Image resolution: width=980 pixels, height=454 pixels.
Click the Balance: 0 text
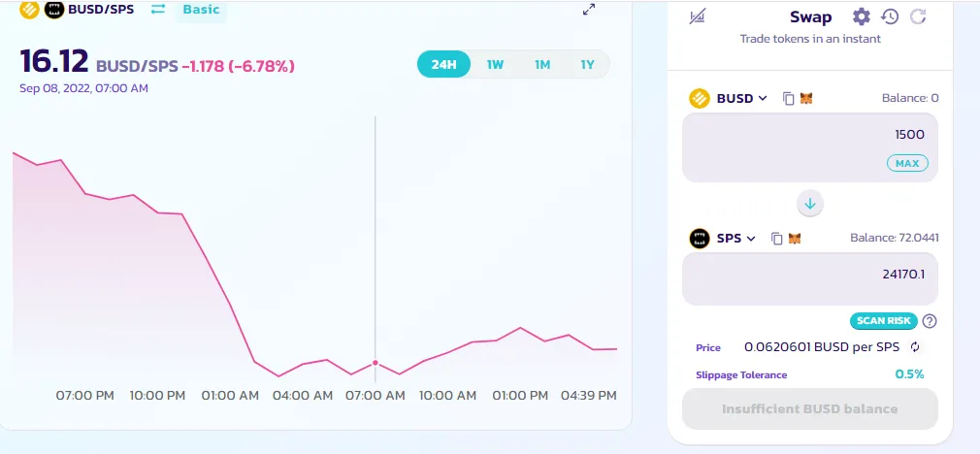point(910,98)
